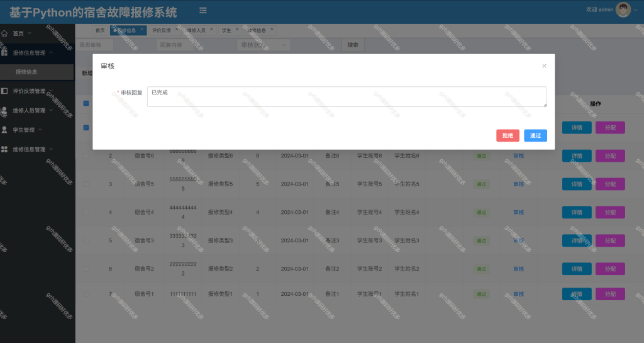Click the admin avatar picture
Viewport: 644px width, 343px height.
(x=623, y=9)
